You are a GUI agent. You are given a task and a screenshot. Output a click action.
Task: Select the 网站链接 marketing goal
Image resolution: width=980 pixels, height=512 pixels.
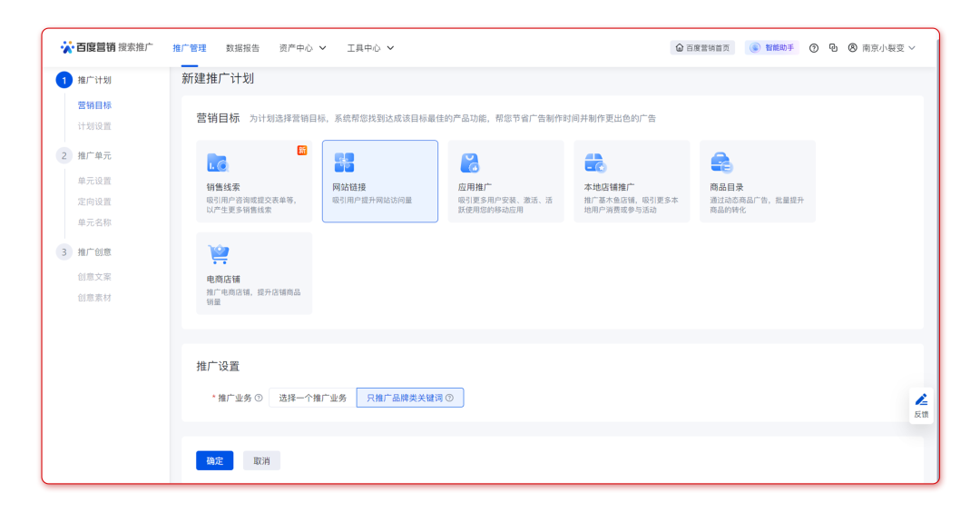tap(379, 181)
